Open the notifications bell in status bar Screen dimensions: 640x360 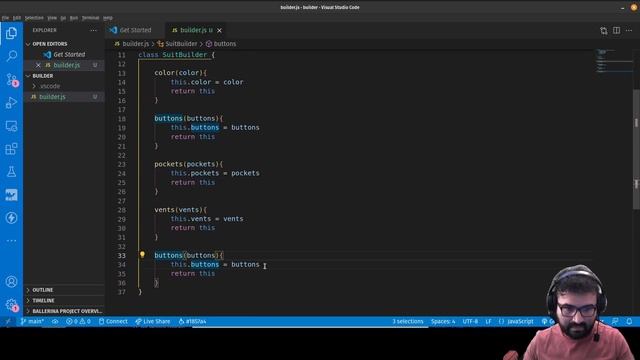click(x=629, y=322)
